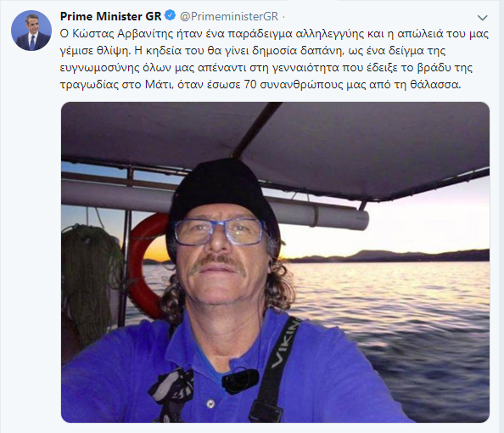Click the orange sunset glow at horizon
The image size is (504, 433).
pos(156,252)
